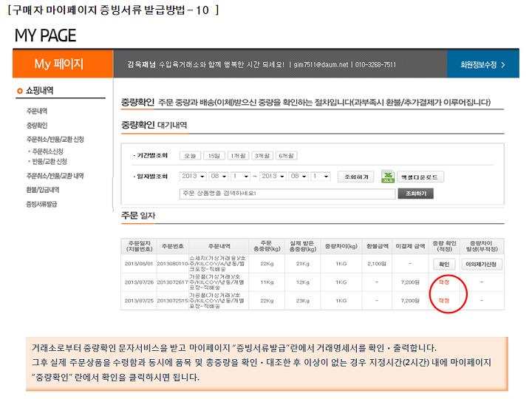Click 확인 button in first order row
Viewport: 532px width, 399px height.
[443, 264]
